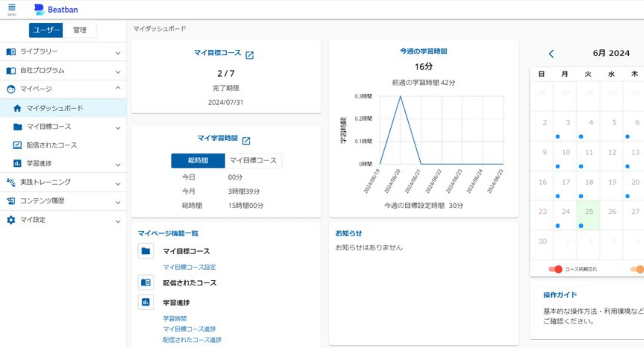644x348 pixels.
Task: Collapse the マイページ menu chevron
Action: tap(118, 88)
